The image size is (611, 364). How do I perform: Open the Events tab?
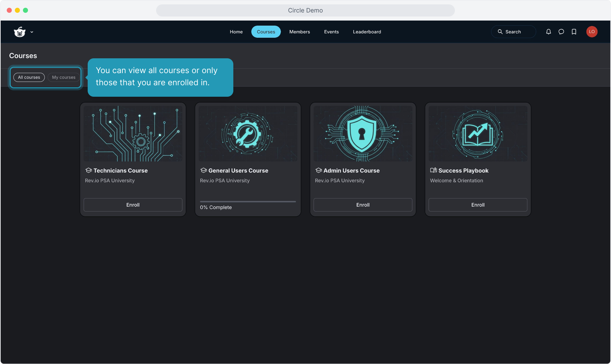[331, 32]
